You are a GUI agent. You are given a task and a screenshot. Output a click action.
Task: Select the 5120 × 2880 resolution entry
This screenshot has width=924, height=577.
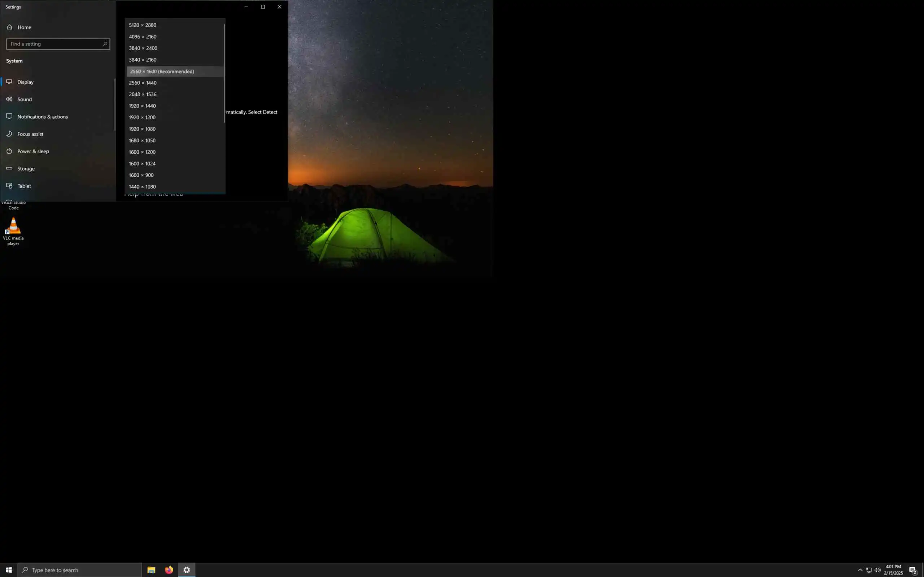tap(143, 25)
